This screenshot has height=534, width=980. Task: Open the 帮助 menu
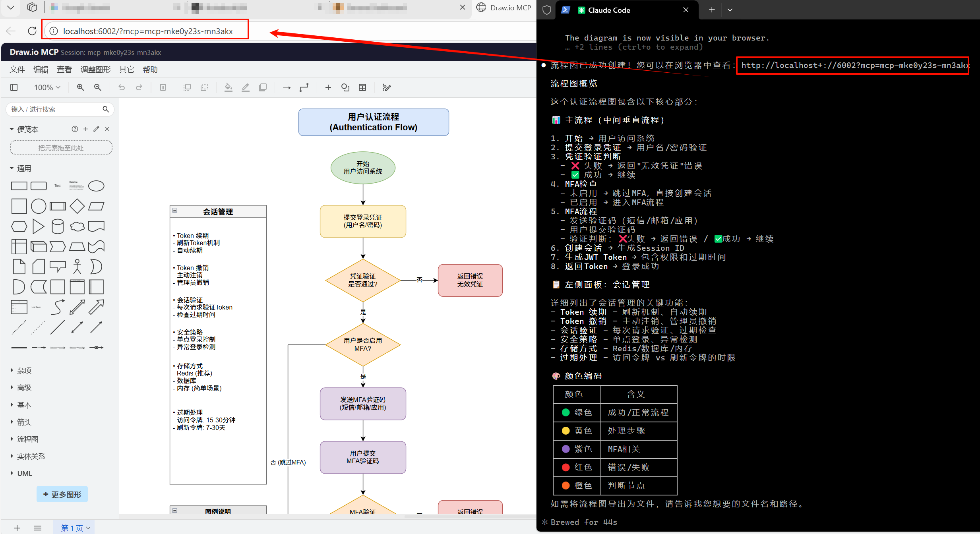pos(150,69)
